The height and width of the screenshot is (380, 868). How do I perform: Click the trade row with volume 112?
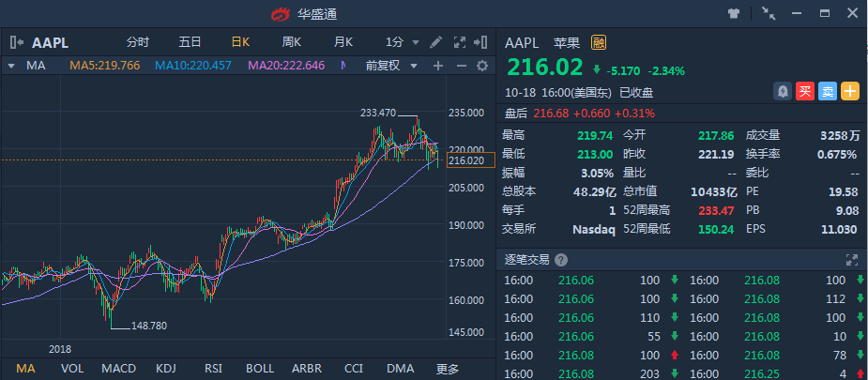tap(777, 298)
